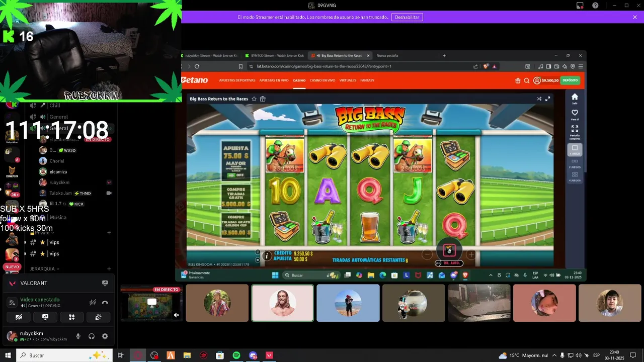Viewport: 644px width, 362px height.
Task: Open the Activities launcher
Action: [x=71, y=317]
